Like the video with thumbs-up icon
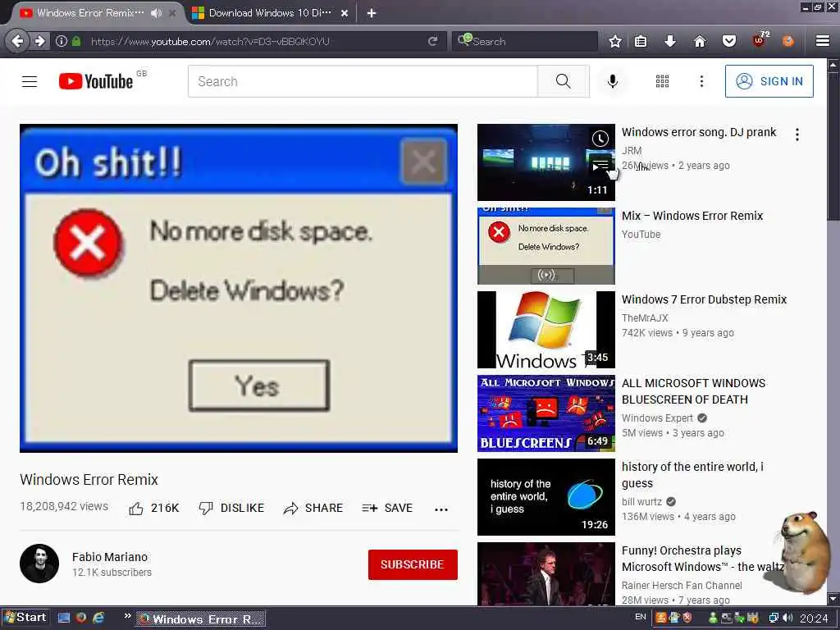 pos(136,509)
